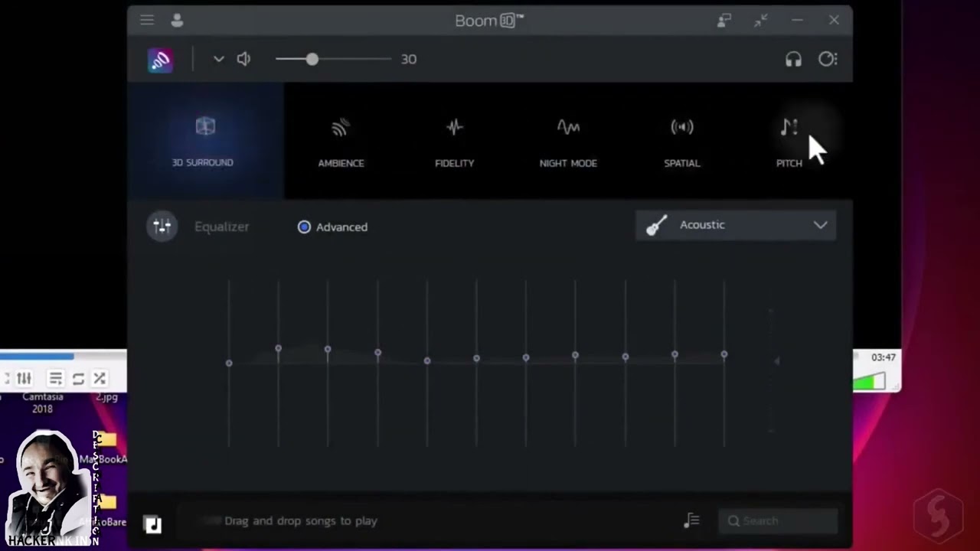Click the Search songs input field
980x551 pixels.
coord(778,521)
